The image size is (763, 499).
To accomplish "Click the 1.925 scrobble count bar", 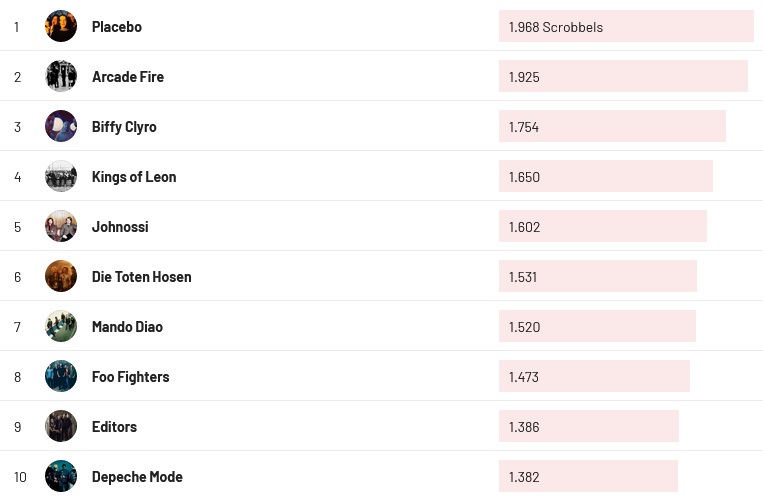I will click(x=623, y=77).
